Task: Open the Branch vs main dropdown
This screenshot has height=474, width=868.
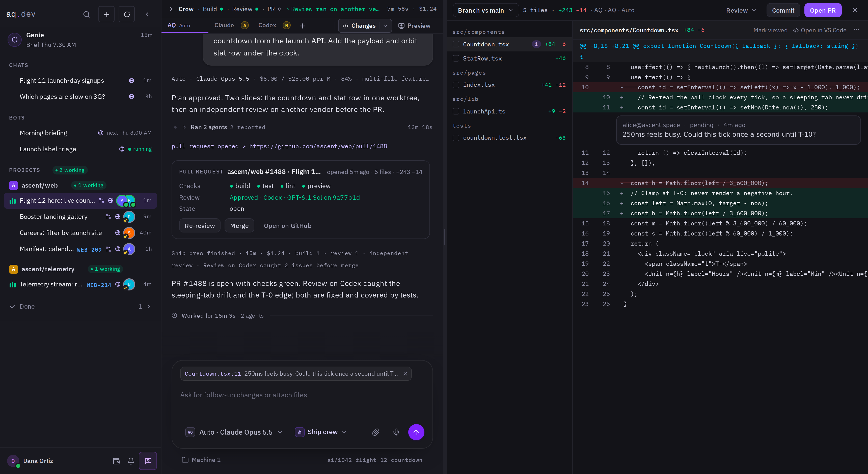Action: (485, 10)
